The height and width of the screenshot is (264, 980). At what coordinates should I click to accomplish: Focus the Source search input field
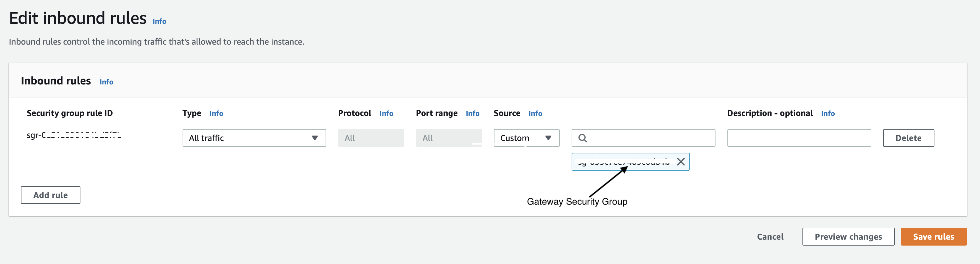(651, 138)
